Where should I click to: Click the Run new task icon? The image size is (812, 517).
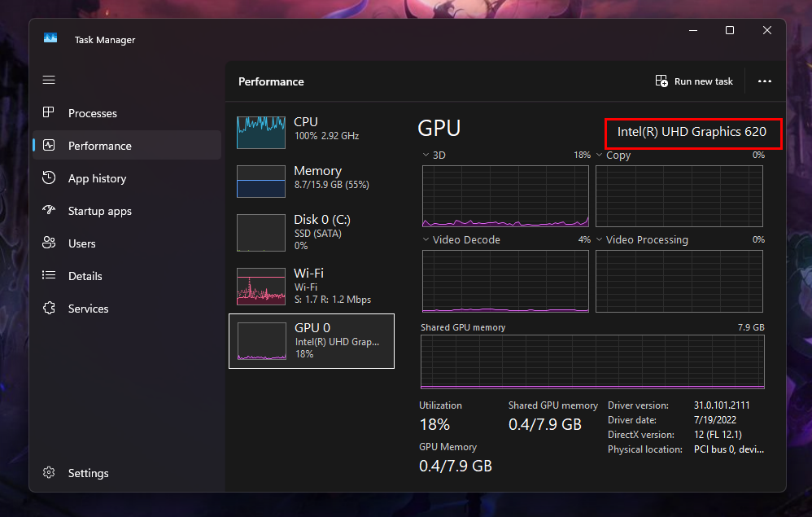[661, 81]
